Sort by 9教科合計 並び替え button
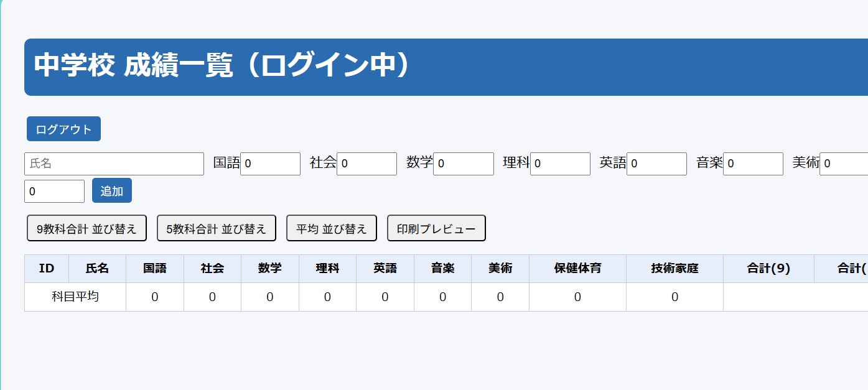 (x=86, y=228)
